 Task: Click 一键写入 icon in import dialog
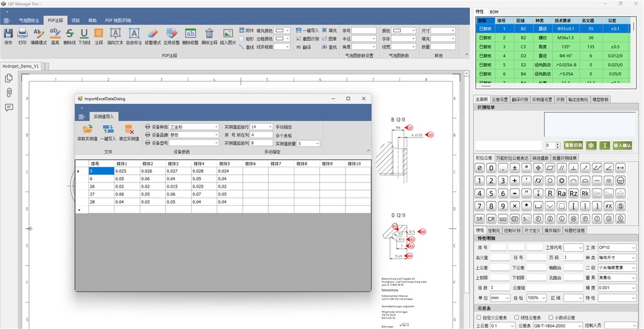tap(108, 129)
